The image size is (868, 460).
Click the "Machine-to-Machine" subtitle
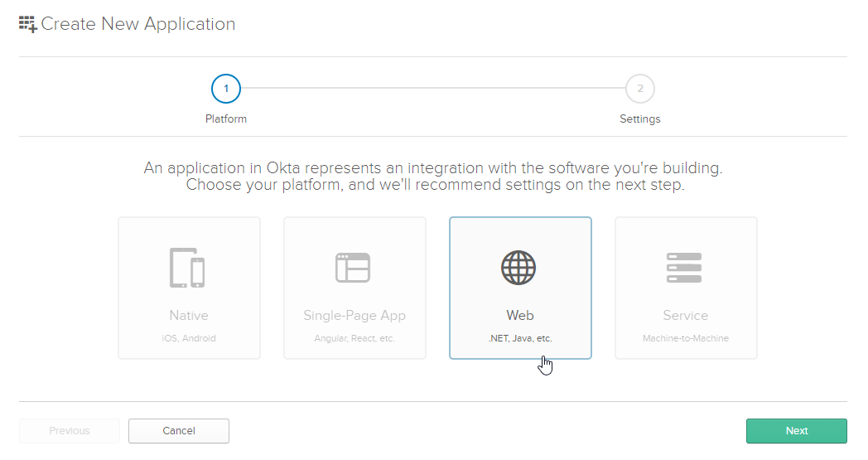pyautogui.click(x=686, y=338)
